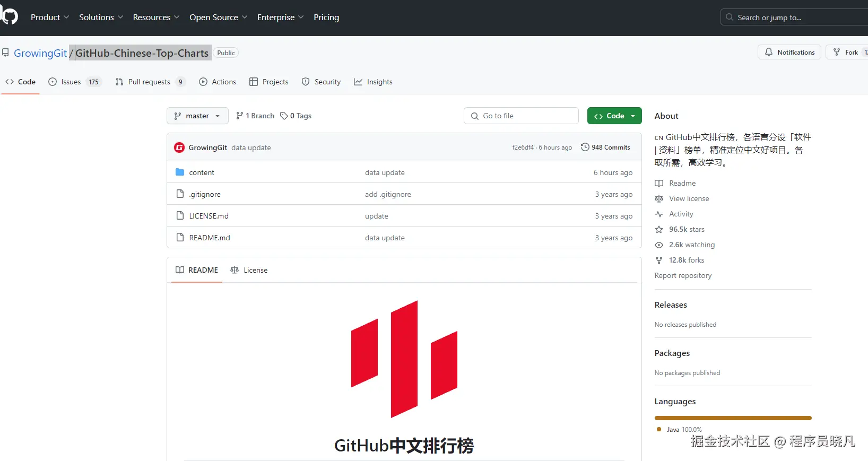This screenshot has height=461, width=868.
Task: Open the Actions tab
Action: [218, 82]
